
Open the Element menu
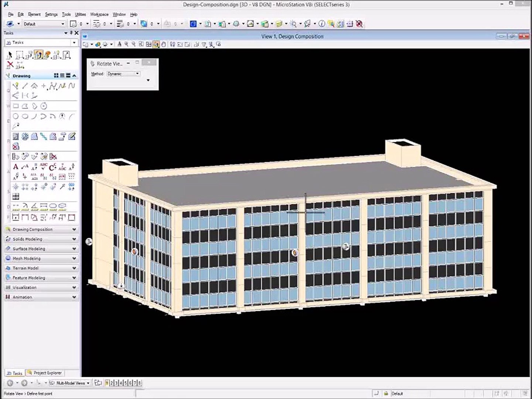click(x=34, y=14)
